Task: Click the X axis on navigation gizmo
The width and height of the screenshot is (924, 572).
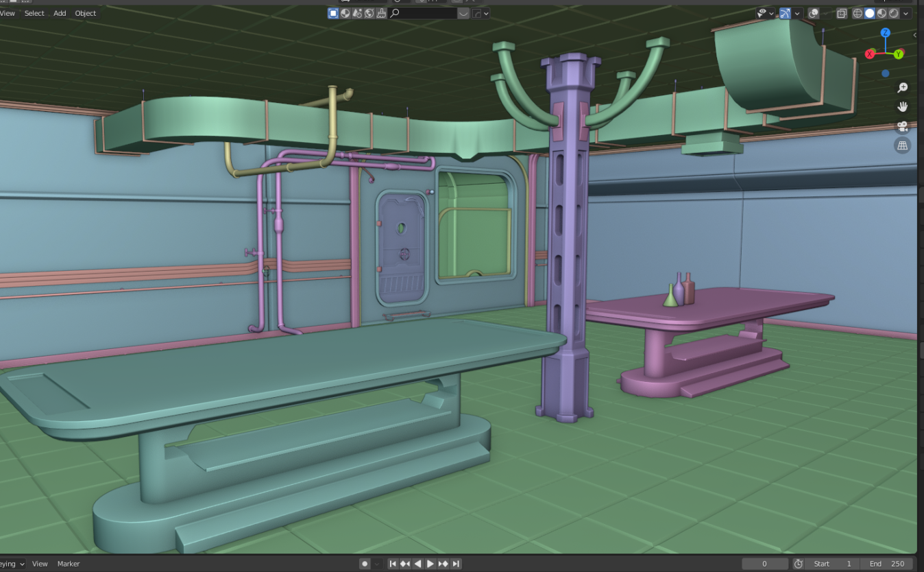Action: pyautogui.click(x=870, y=54)
